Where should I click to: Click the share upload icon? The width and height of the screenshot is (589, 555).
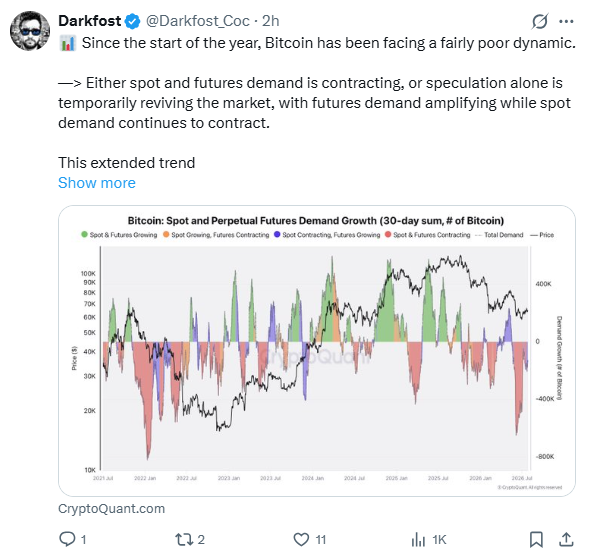pos(566,540)
